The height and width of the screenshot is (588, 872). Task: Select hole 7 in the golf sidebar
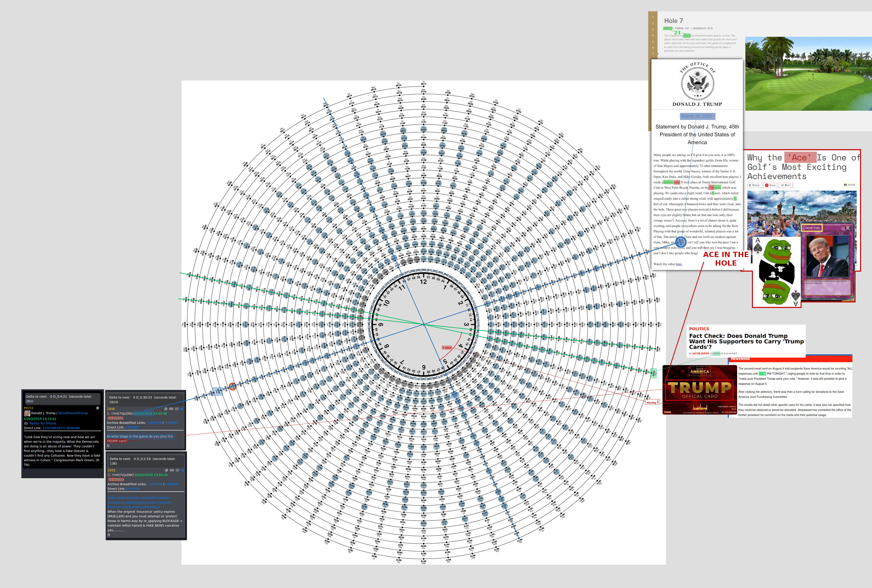[652, 54]
